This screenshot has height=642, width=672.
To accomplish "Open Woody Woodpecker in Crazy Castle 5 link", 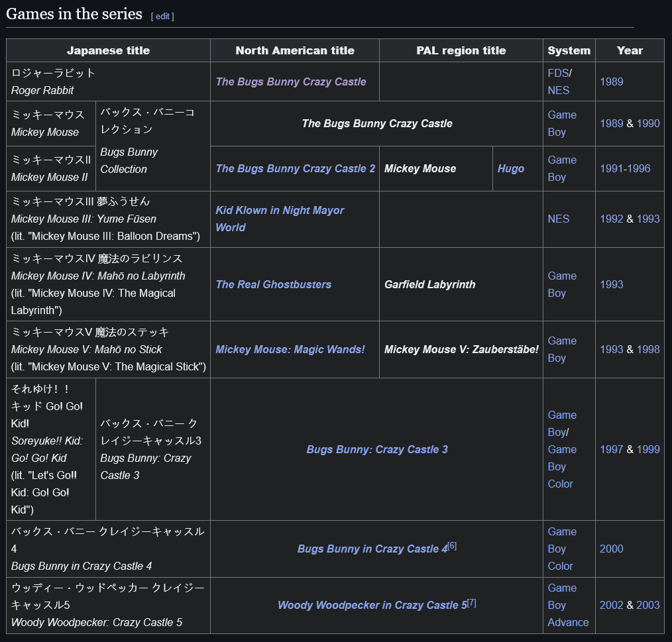I will point(372,605).
